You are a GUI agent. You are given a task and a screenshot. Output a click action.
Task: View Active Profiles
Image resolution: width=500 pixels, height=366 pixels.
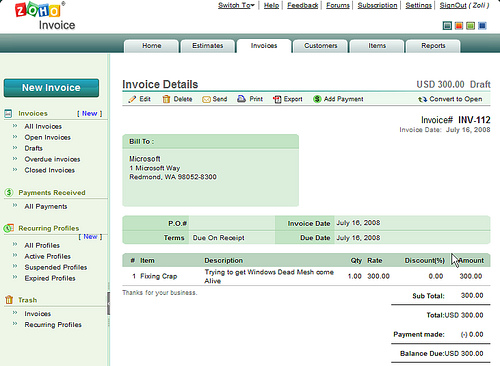pos(47,256)
